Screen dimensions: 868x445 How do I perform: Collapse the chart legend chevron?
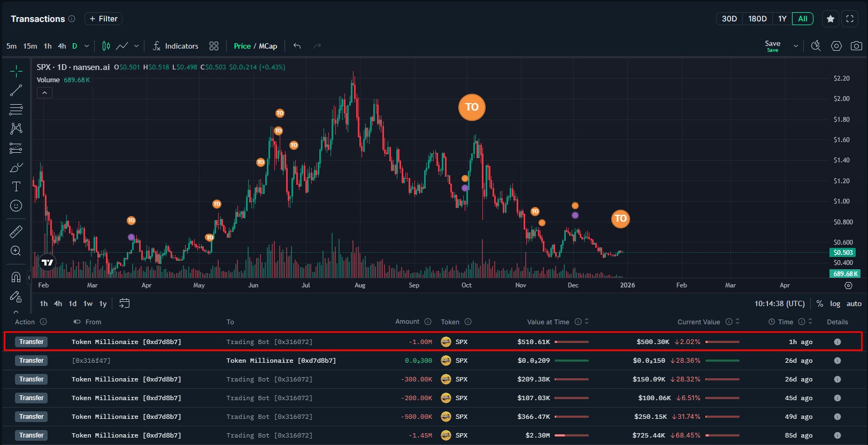[x=44, y=93]
